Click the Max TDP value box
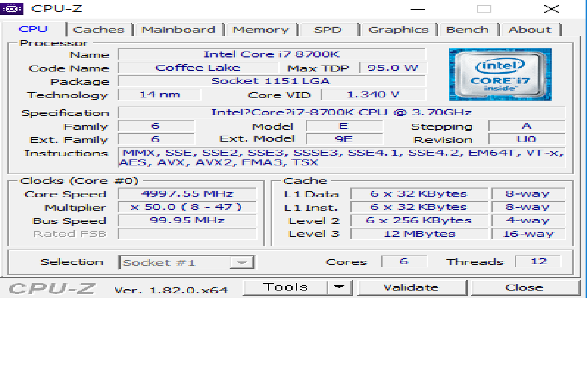 click(393, 68)
